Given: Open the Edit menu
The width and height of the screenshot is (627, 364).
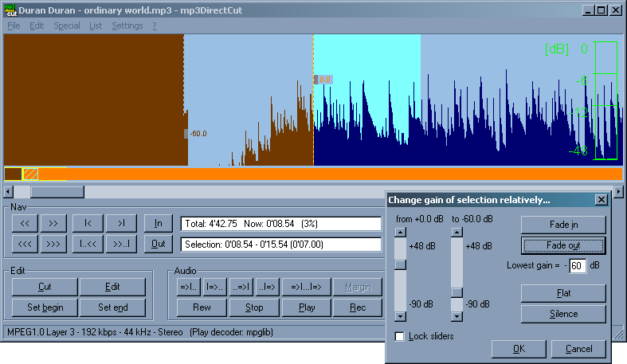Looking at the screenshot, I should pos(37,25).
